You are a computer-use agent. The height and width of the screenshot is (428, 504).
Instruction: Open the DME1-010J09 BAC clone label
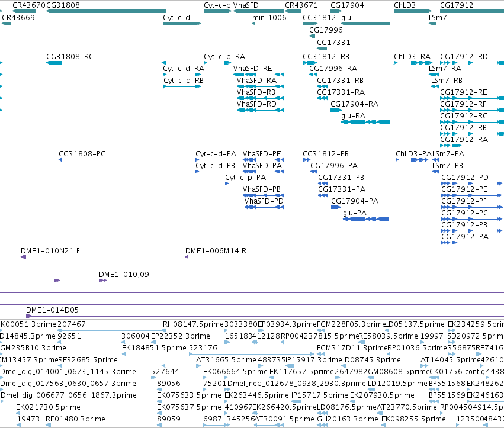click(x=124, y=275)
